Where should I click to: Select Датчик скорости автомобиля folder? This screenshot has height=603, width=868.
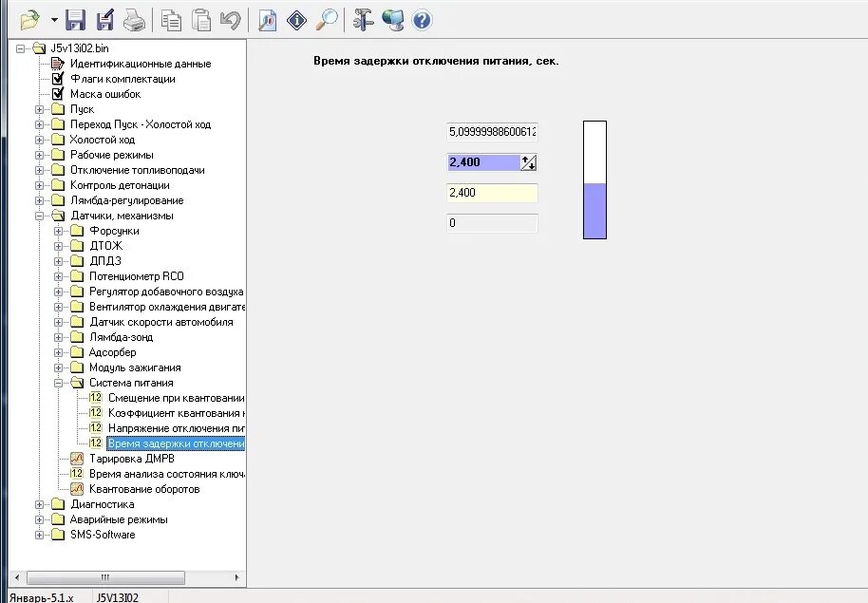click(161, 322)
